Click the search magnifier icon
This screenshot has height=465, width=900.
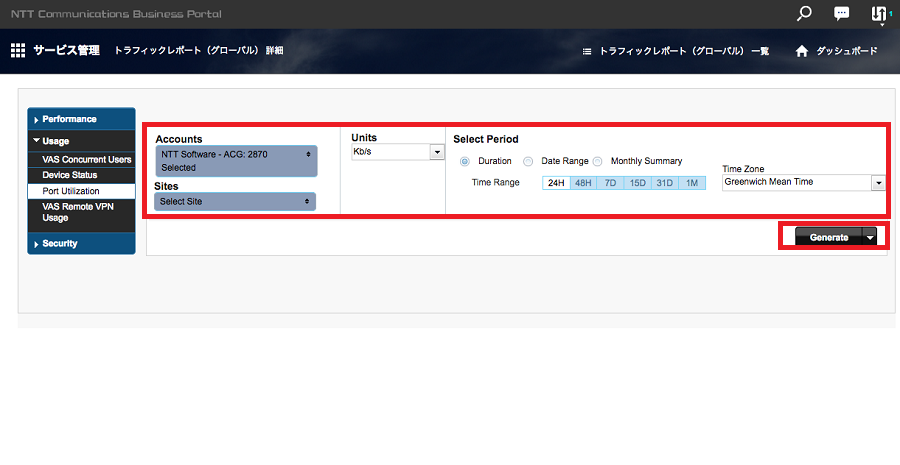[x=804, y=14]
